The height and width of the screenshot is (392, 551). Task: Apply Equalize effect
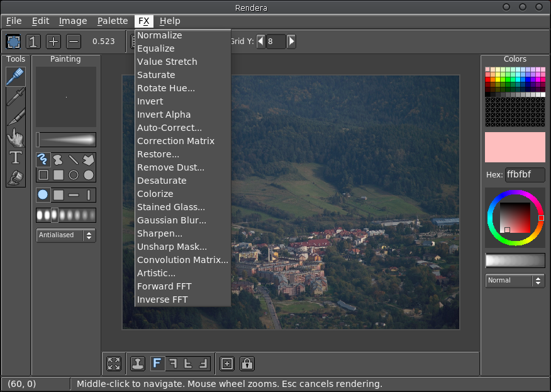pyautogui.click(x=183, y=48)
